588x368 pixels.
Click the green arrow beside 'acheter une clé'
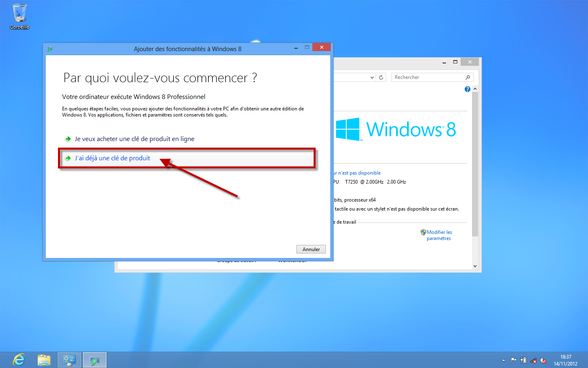pyautogui.click(x=68, y=139)
